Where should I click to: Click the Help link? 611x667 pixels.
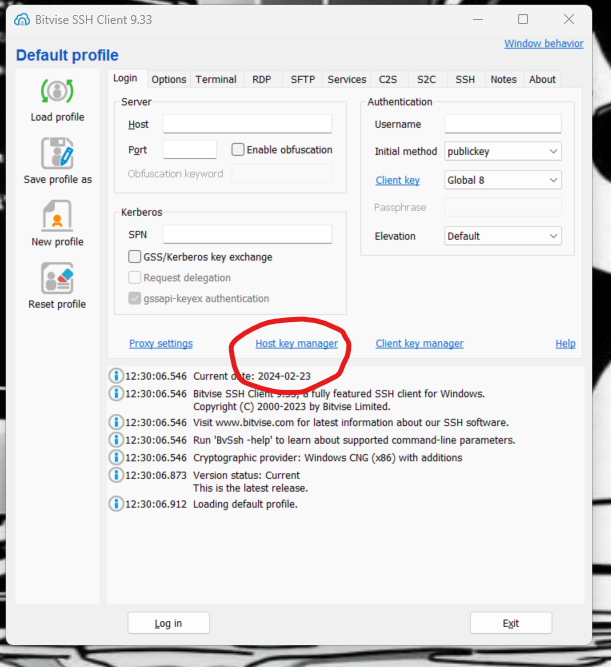565,343
